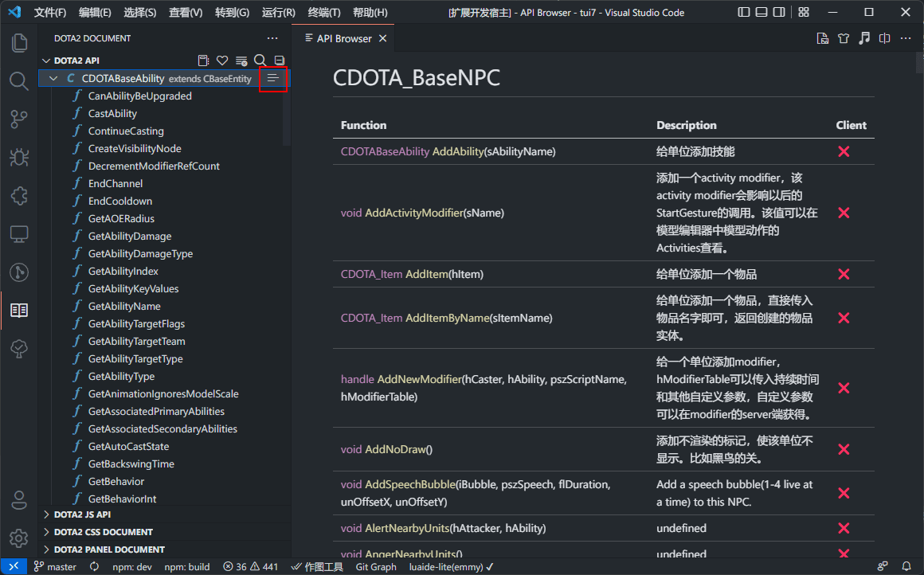Open the 查看(V) menu
This screenshot has height=575, width=924.
pos(186,13)
